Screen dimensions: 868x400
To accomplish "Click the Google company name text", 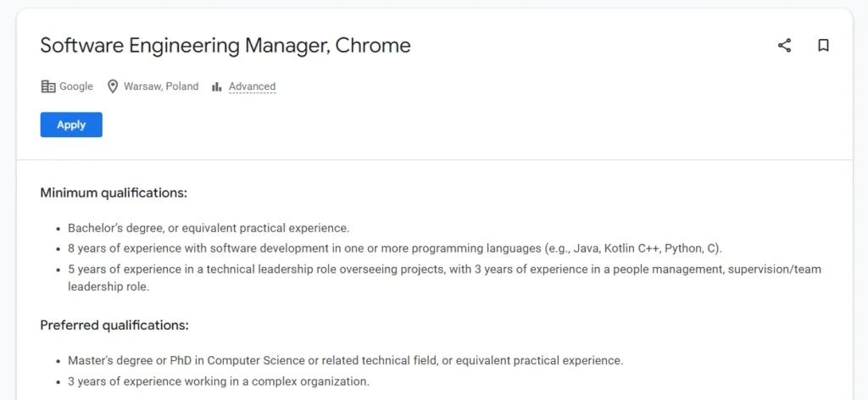I will [x=76, y=86].
